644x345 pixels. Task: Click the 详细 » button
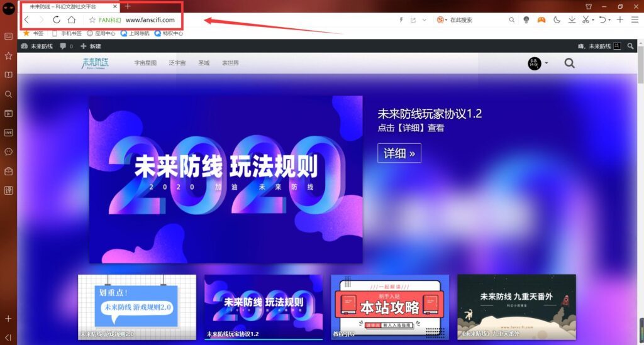pyautogui.click(x=399, y=153)
